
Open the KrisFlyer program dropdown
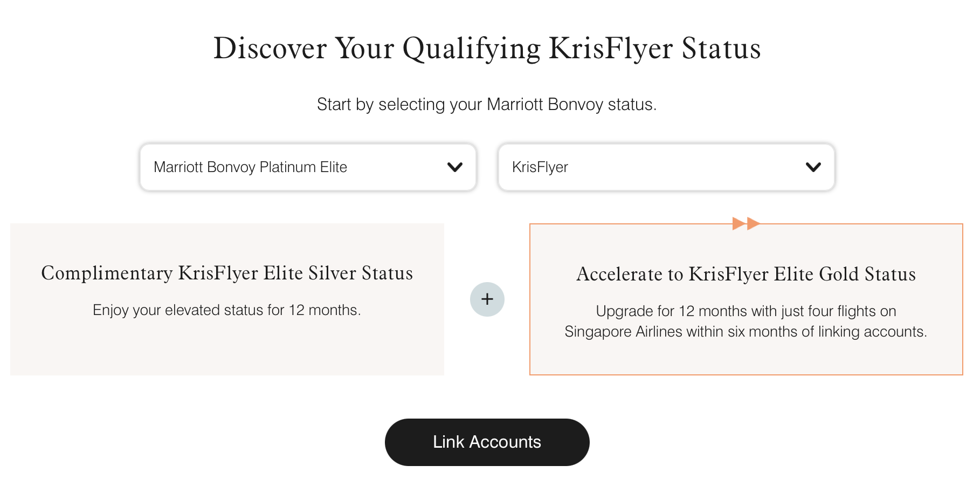pos(665,167)
